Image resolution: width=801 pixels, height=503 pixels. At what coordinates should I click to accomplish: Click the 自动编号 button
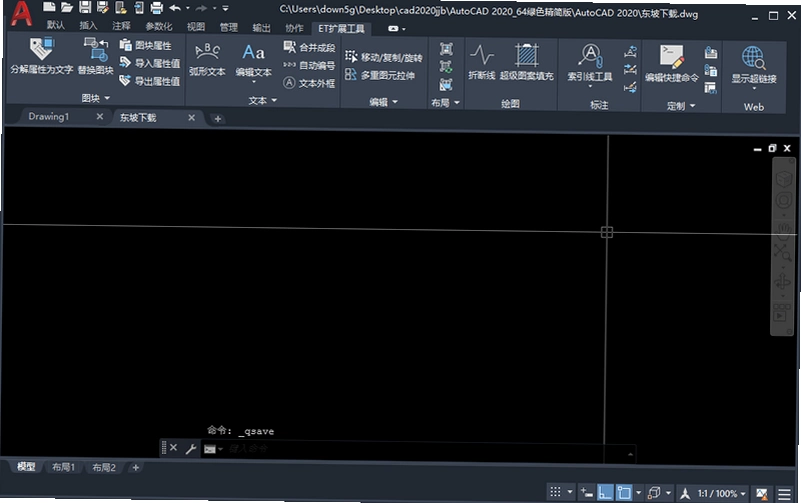pyautogui.click(x=310, y=65)
